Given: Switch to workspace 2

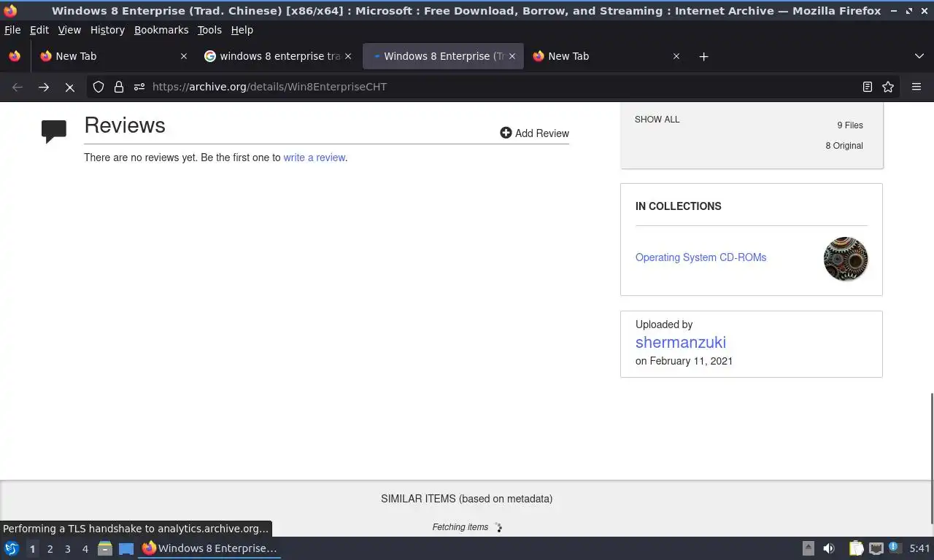Looking at the screenshot, I should 50,549.
